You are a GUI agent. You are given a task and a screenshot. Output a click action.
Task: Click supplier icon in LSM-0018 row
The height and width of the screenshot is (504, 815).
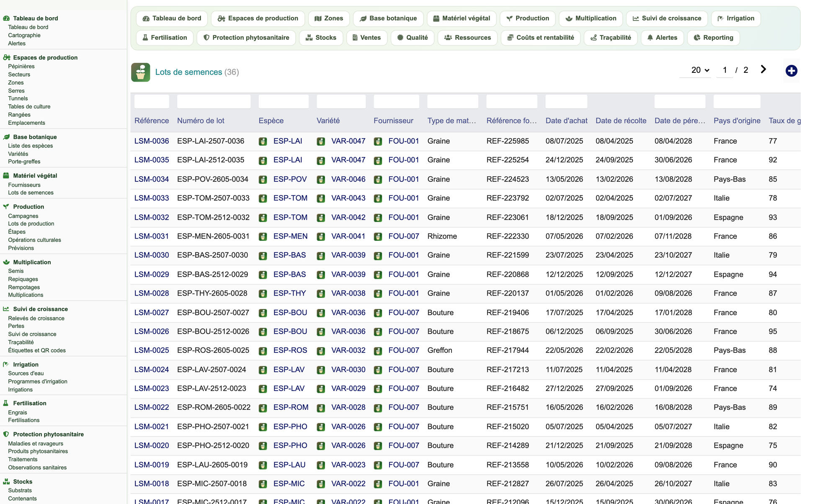[x=378, y=484]
